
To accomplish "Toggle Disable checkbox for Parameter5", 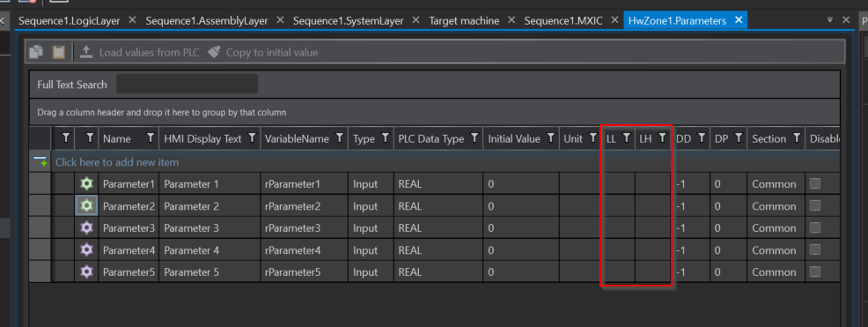I will [x=815, y=272].
